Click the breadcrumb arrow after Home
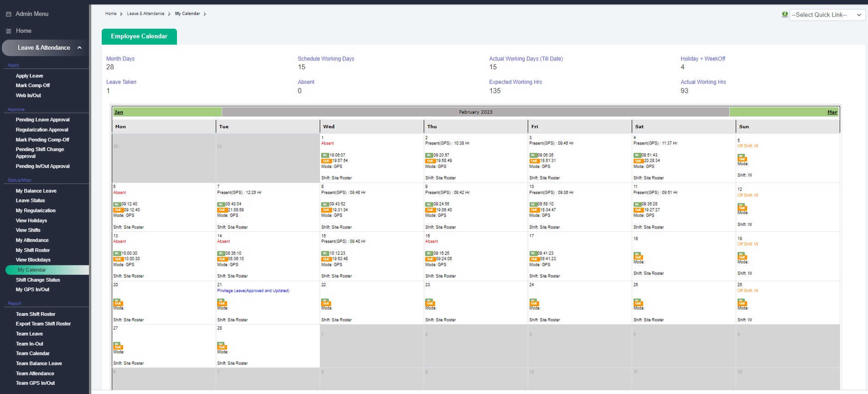The height and width of the screenshot is (394, 868). [x=121, y=14]
